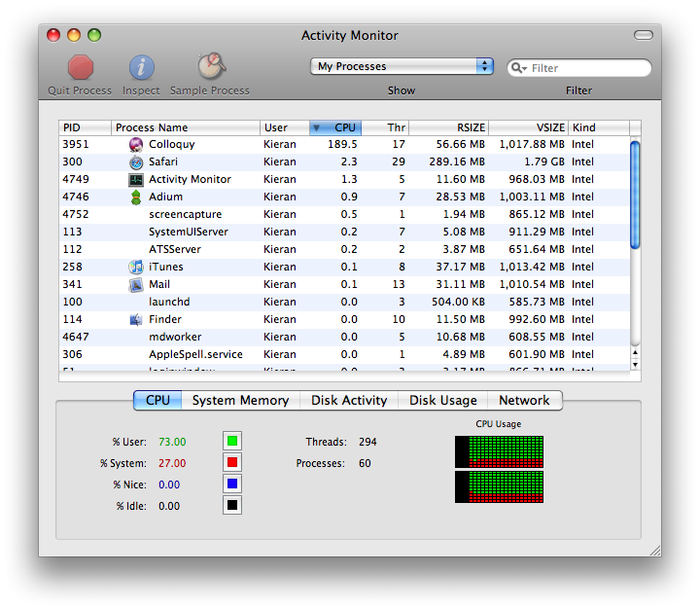Pick the green % User color swatch
700x610 pixels.
(232, 441)
